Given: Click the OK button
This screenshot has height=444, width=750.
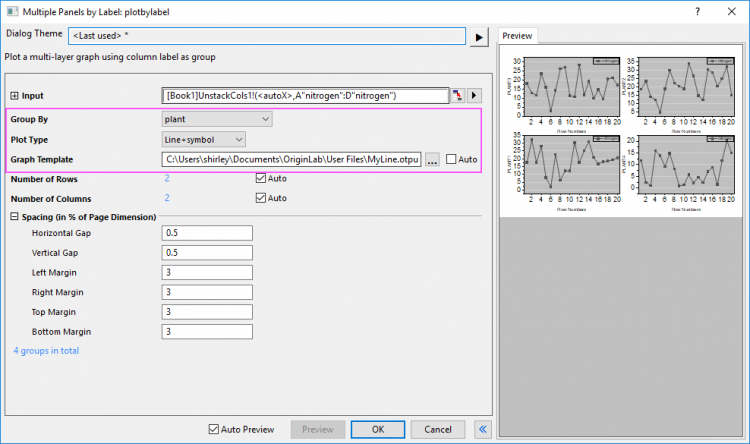Looking at the screenshot, I should point(378,429).
